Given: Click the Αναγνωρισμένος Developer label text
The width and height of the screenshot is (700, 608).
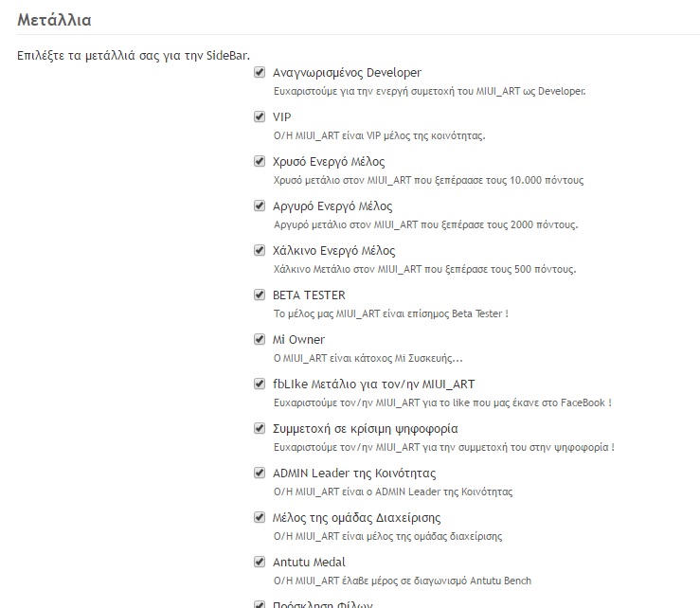Looking at the screenshot, I should 347,73.
